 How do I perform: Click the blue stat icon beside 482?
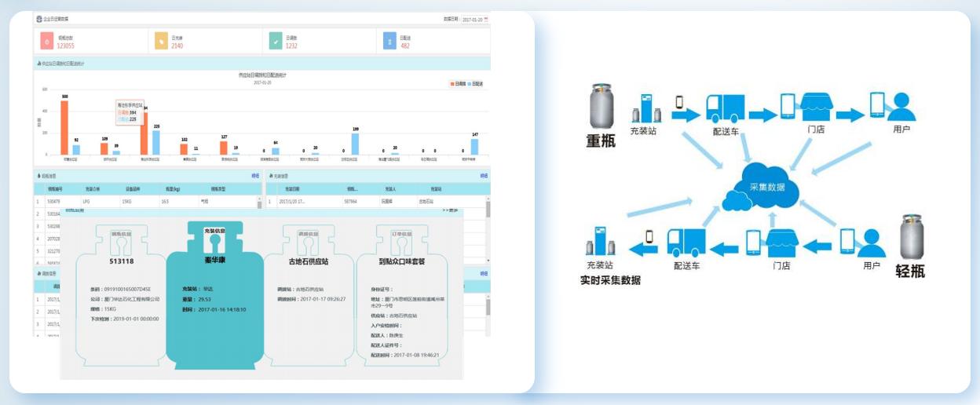(x=389, y=41)
